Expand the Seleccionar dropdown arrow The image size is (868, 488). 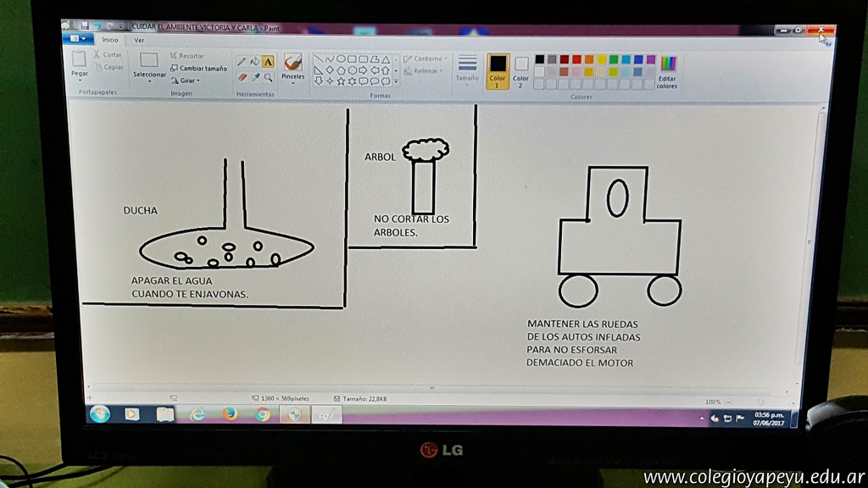pos(149,81)
